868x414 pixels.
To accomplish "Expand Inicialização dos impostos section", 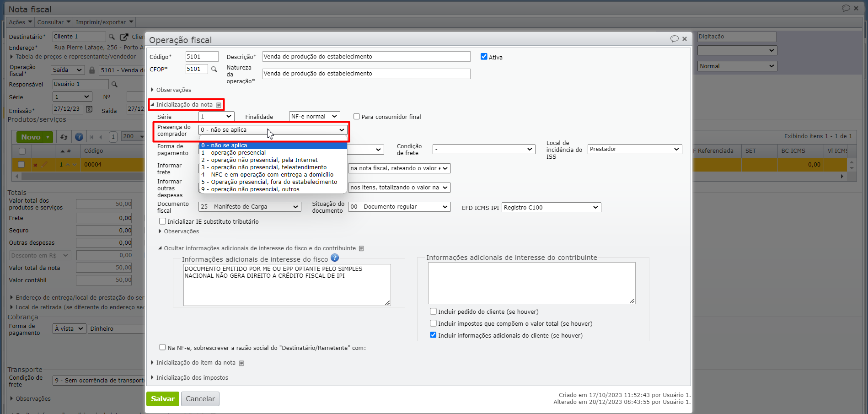I will pyautogui.click(x=190, y=378).
